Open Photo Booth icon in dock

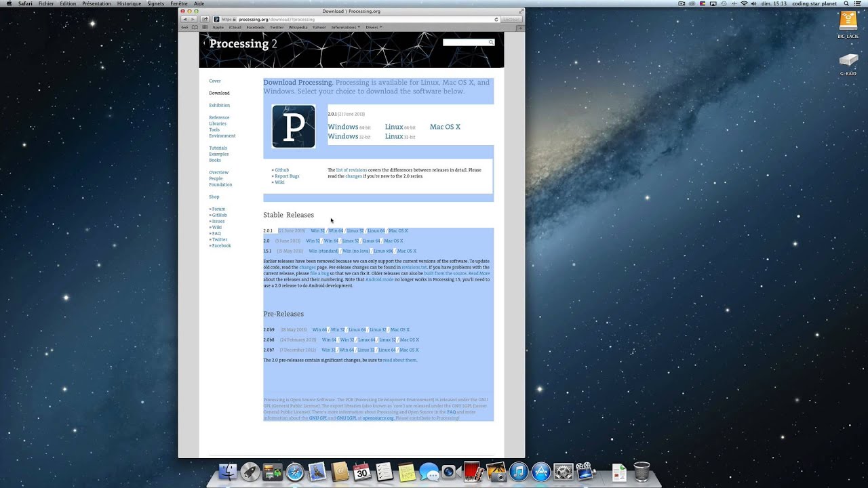473,472
